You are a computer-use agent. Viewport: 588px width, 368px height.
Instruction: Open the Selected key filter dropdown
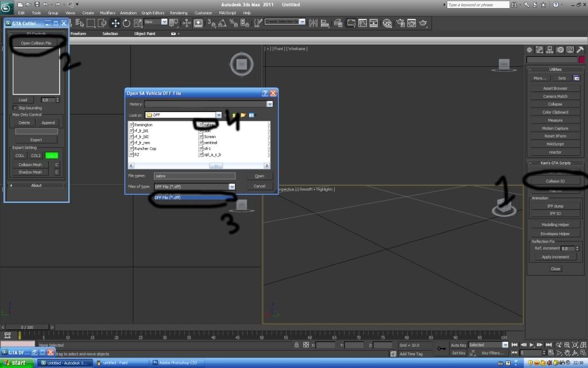505,345
